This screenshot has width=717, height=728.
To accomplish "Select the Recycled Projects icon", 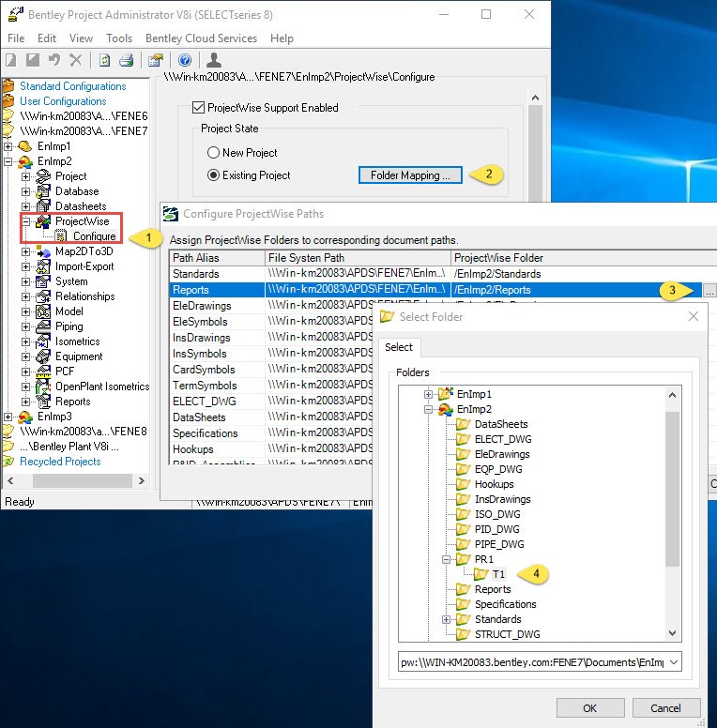I will [x=8, y=462].
